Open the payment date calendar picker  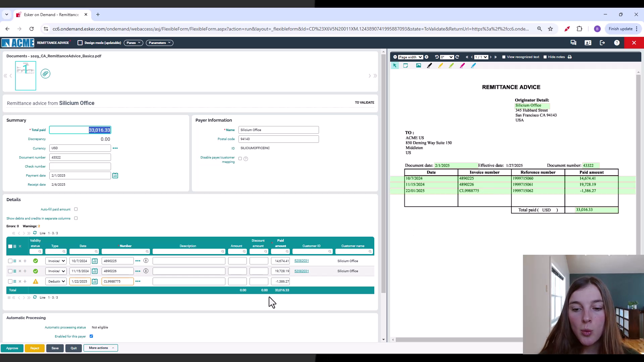[x=115, y=175]
